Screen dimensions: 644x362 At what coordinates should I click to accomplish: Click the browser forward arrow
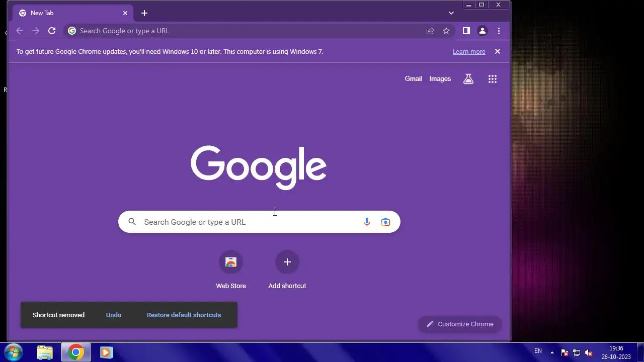pyautogui.click(x=36, y=31)
